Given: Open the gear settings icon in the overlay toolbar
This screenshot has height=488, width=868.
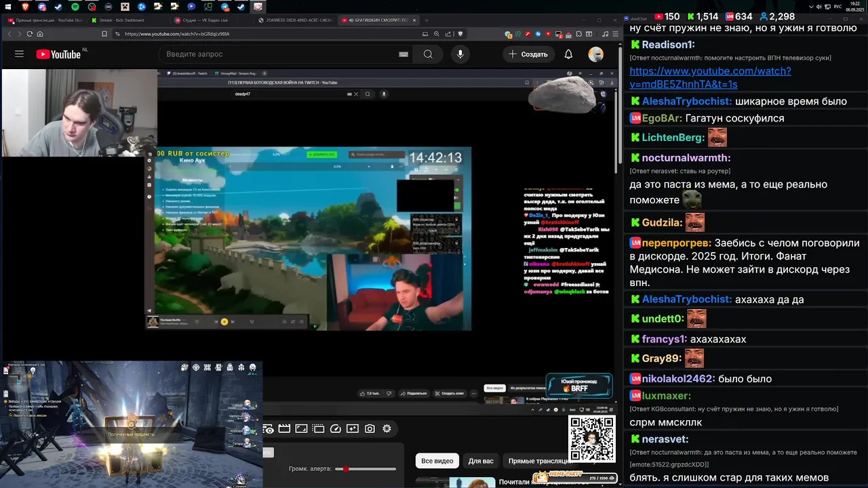Looking at the screenshot, I should [x=387, y=428].
